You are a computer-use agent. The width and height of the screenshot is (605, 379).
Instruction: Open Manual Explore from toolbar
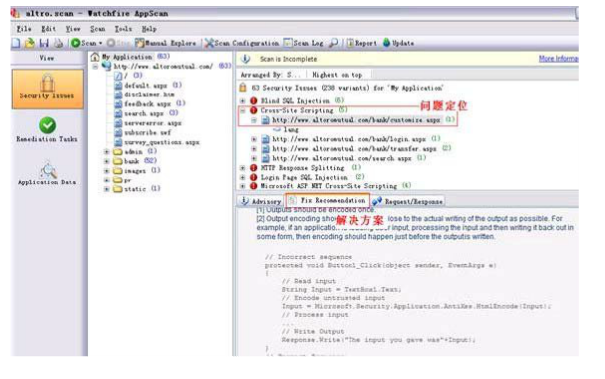click(166, 43)
